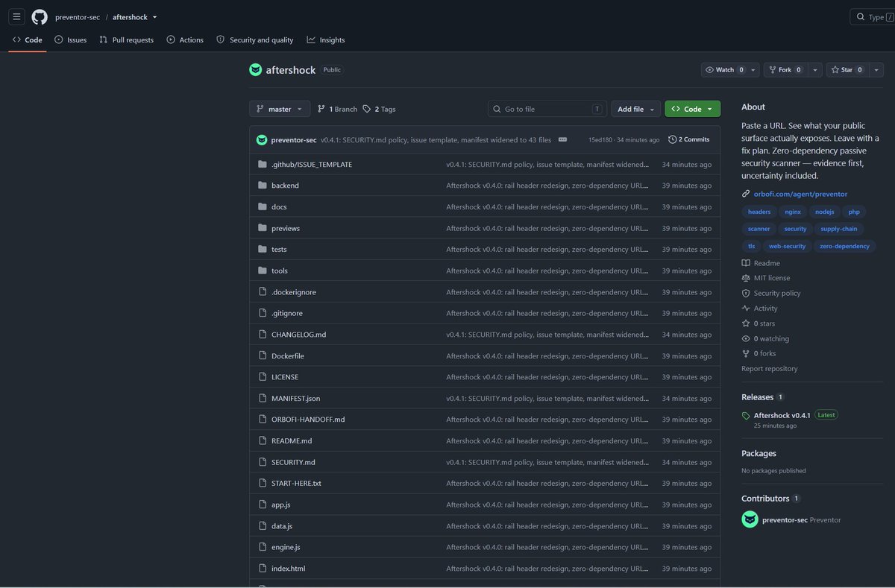Viewport: 895px width, 588px height.
Task: Open the README.md file
Action: 292,441
